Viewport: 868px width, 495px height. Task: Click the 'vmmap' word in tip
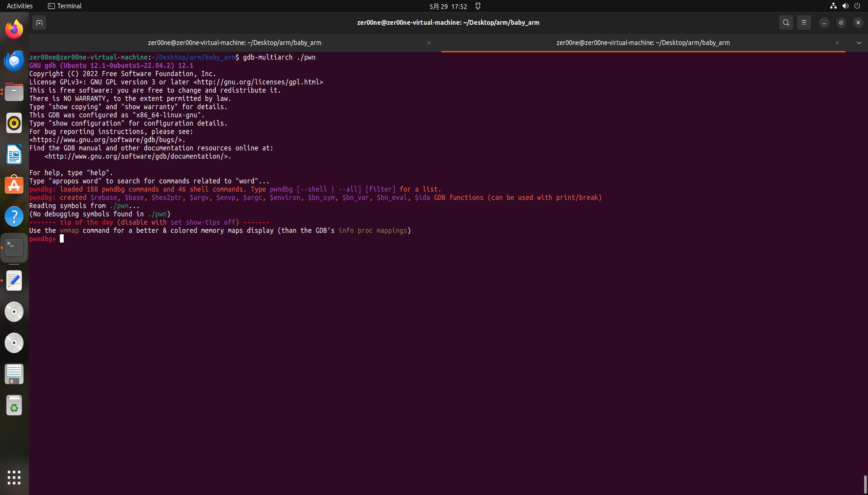click(69, 231)
